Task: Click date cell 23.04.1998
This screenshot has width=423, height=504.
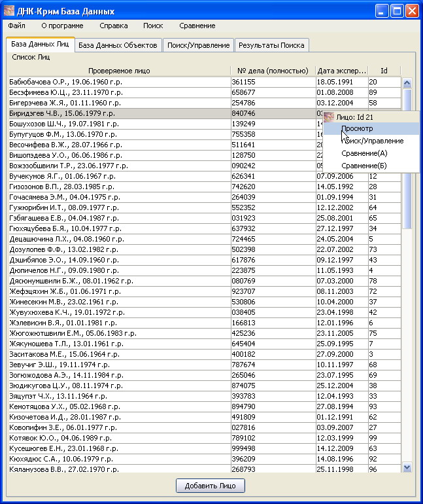Action: point(342,312)
